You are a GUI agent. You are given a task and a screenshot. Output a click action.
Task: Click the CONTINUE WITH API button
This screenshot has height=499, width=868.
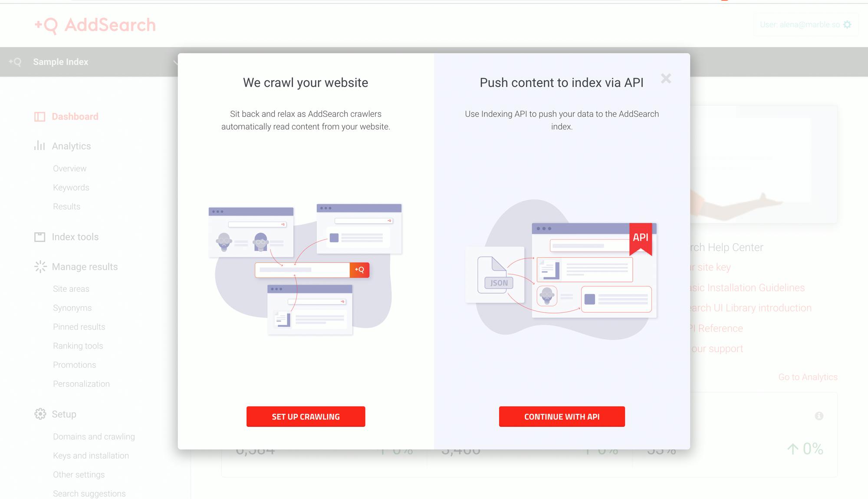tap(562, 416)
